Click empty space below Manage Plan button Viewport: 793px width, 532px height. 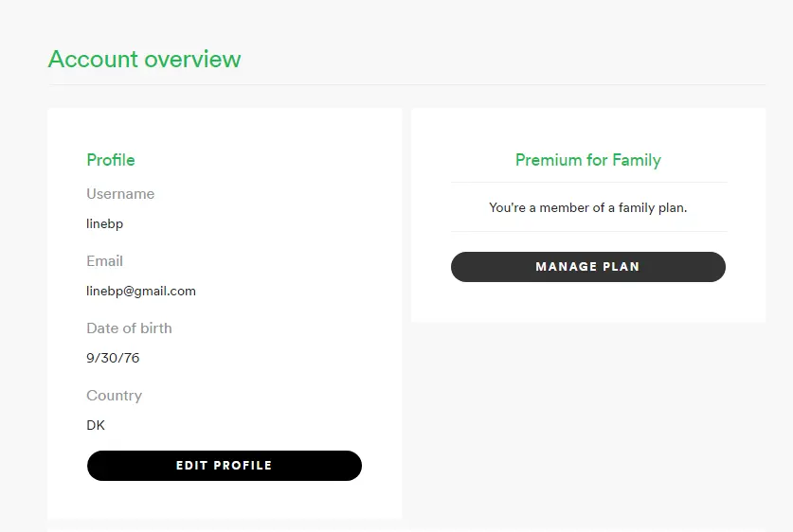pyautogui.click(x=588, y=302)
